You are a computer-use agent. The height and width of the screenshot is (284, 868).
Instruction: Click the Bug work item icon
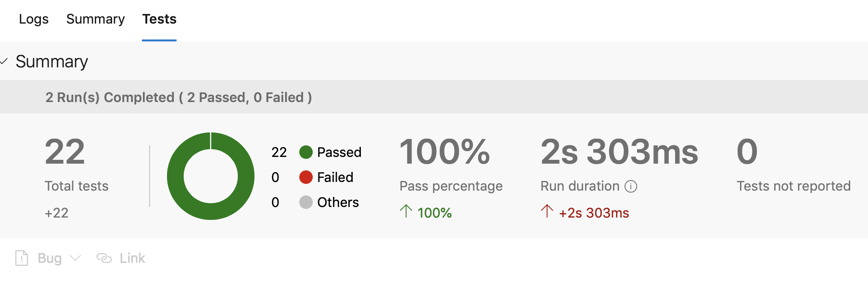(21, 258)
